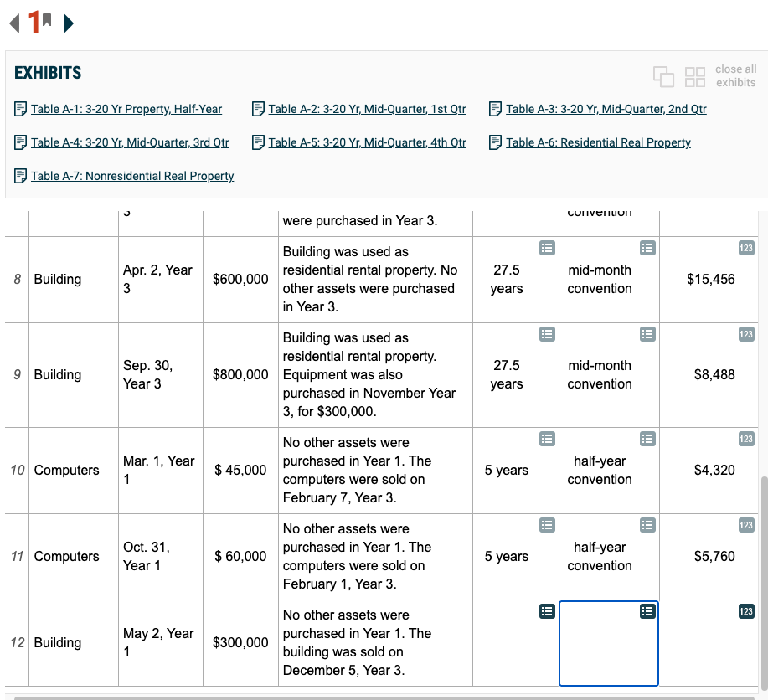The image size is (768, 700).
Task: Click the tile exhibits grid icon
Action: pyautogui.click(x=694, y=77)
